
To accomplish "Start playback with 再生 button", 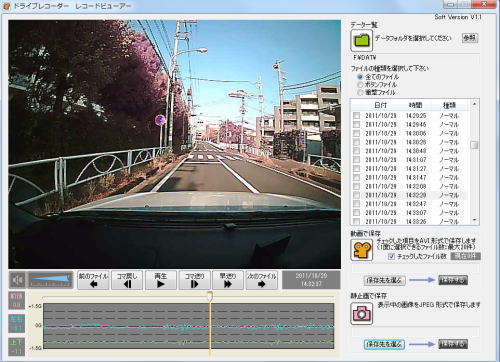I will 161,280.
